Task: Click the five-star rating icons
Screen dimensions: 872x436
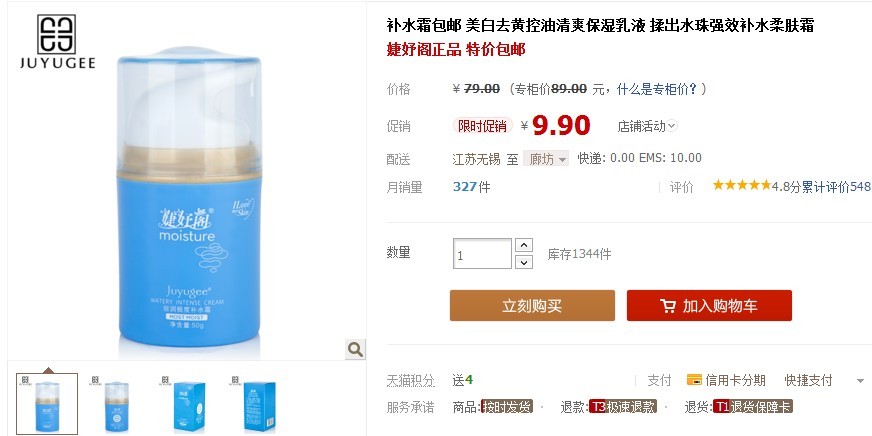Action: (742, 185)
